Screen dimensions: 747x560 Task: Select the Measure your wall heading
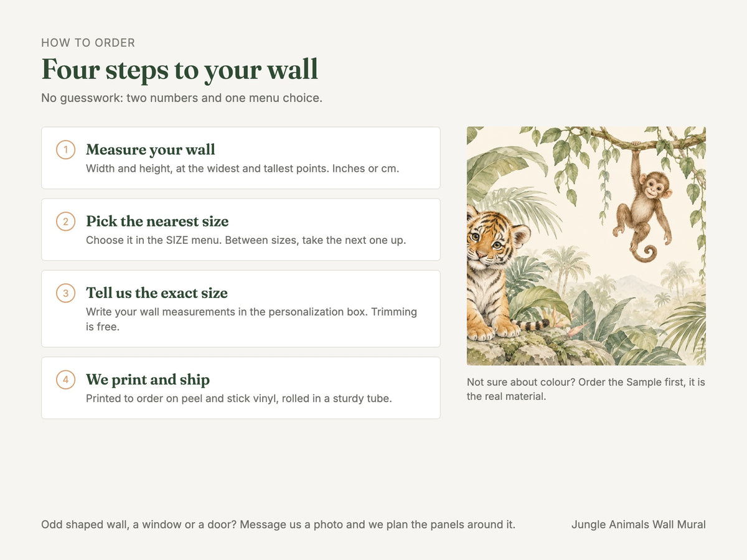pos(151,149)
